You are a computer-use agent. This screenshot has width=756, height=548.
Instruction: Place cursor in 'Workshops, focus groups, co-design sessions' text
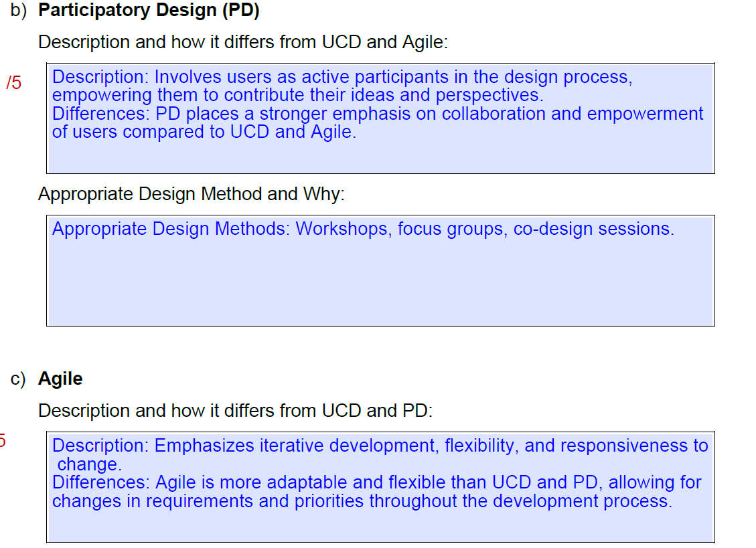coord(485,229)
